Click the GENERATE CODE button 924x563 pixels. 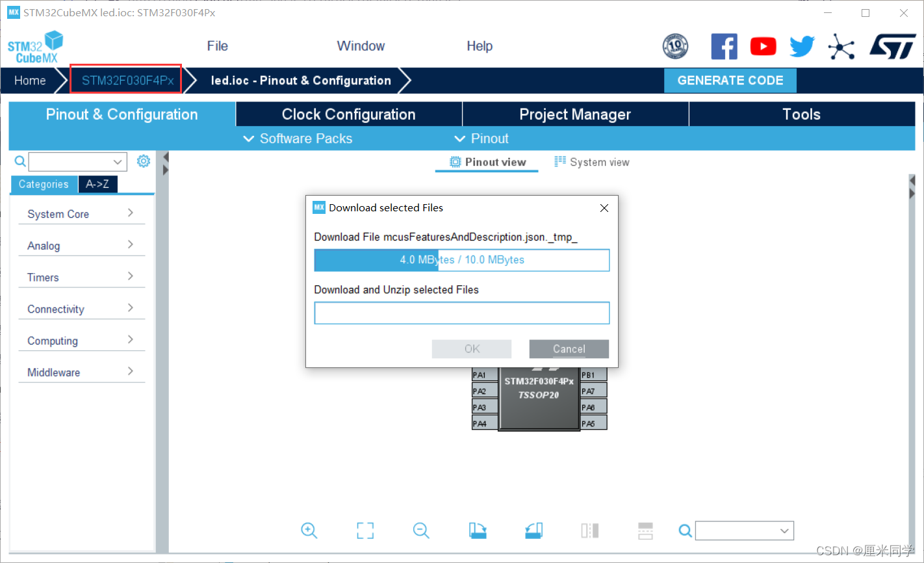coord(730,81)
